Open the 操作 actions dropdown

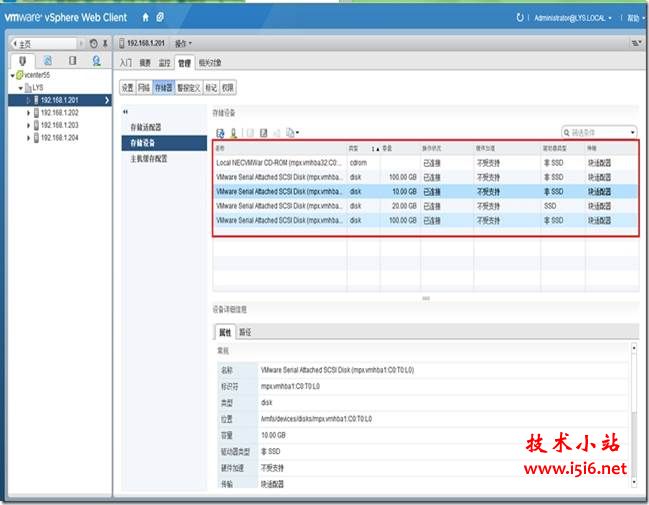point(183,43)
